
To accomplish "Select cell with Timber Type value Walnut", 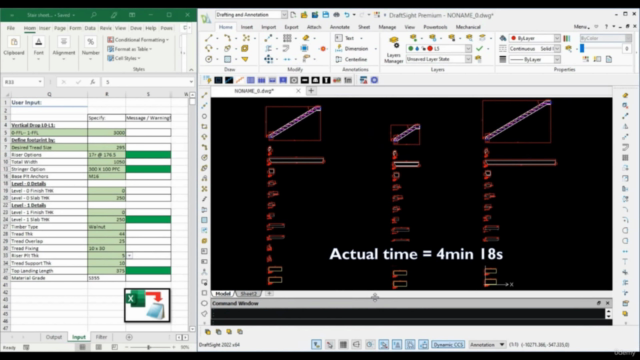I will (x=107, y=227).
